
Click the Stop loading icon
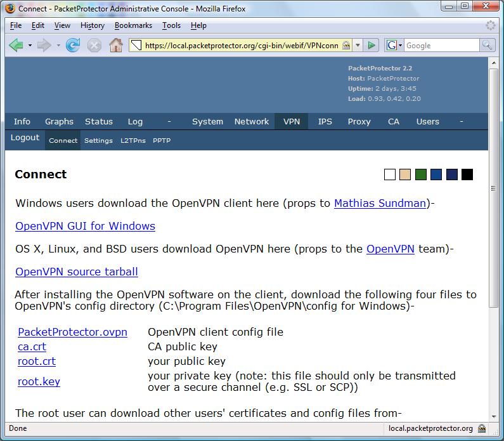[x=94, y=45]
